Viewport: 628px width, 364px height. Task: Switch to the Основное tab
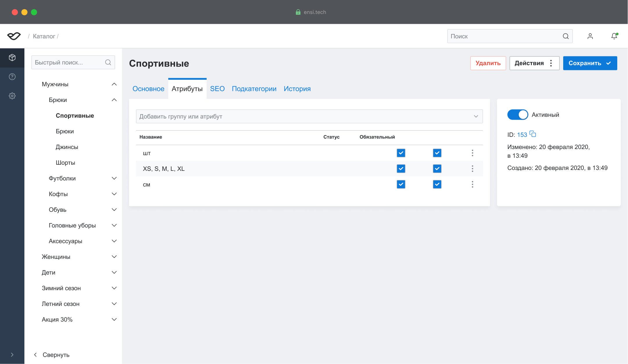[148, 89]
